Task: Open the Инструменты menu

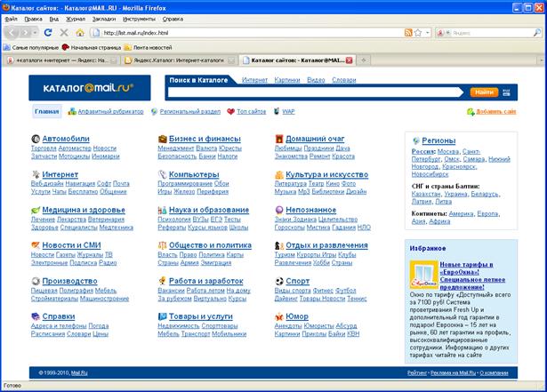Action: 138,18
